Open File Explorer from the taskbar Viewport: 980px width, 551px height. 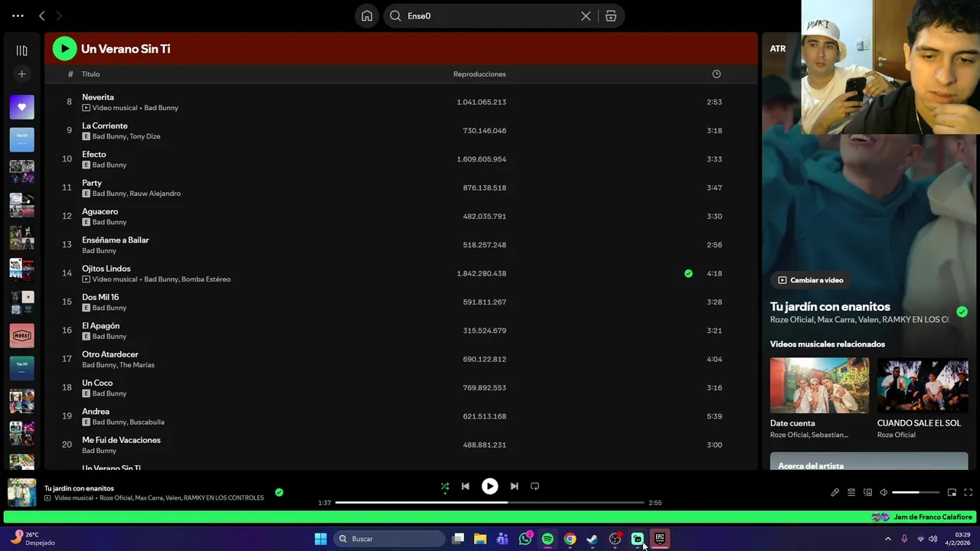480,539
